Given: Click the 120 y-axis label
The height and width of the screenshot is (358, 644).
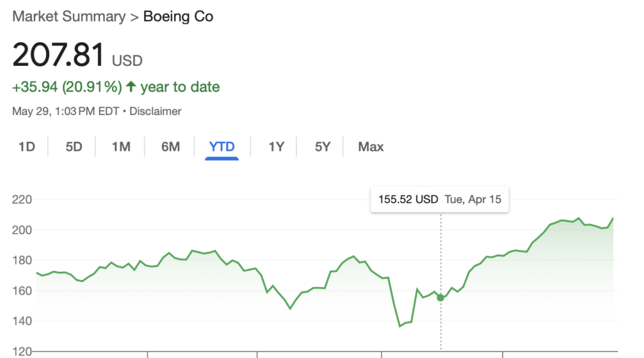Looking at the screenshot, I should coord(22,352).
